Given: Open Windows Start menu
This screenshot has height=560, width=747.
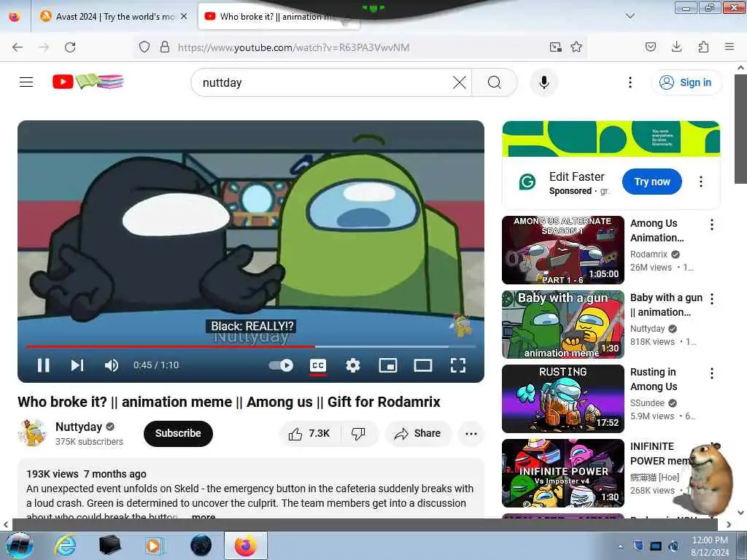Looking at the screenshot, I should tap(19, 545).
